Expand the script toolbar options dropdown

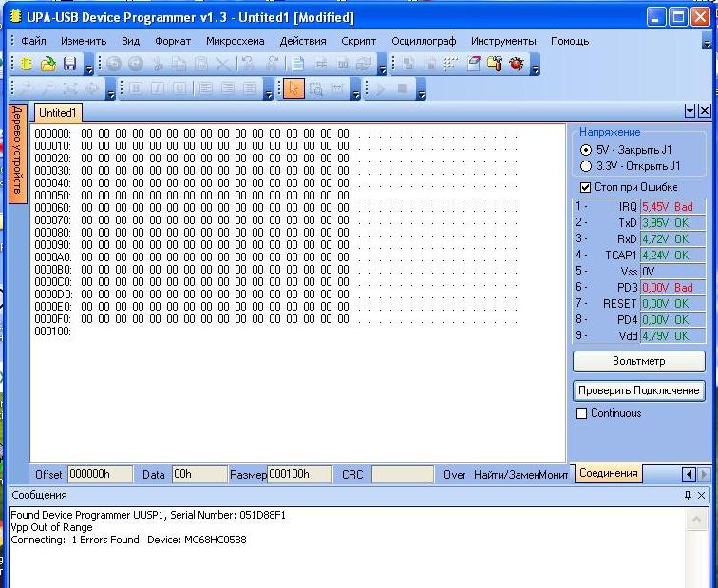[422, 89]
